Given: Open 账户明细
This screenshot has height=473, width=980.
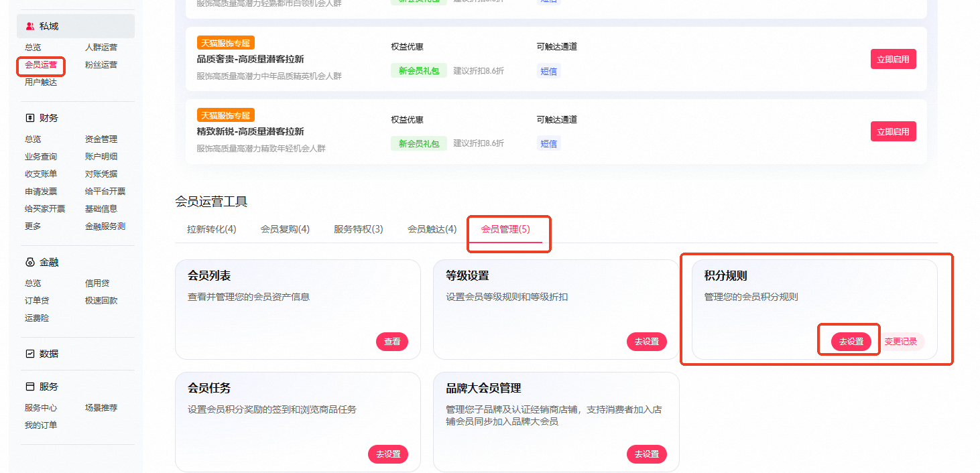Looking at the screenshot, I should click(x=101, y=157).
